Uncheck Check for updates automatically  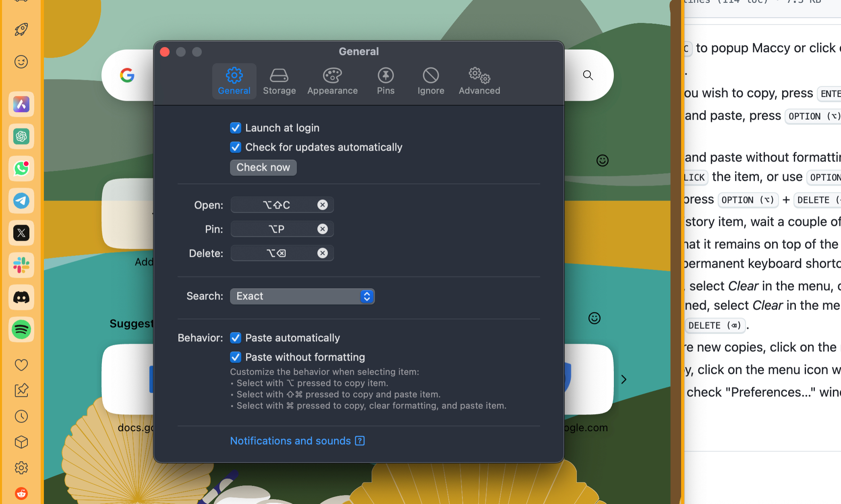point(236,147)
